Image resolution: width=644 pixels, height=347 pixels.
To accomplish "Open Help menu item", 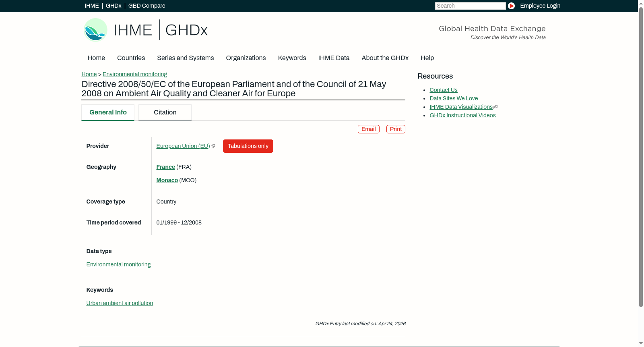I will (427, 58).
